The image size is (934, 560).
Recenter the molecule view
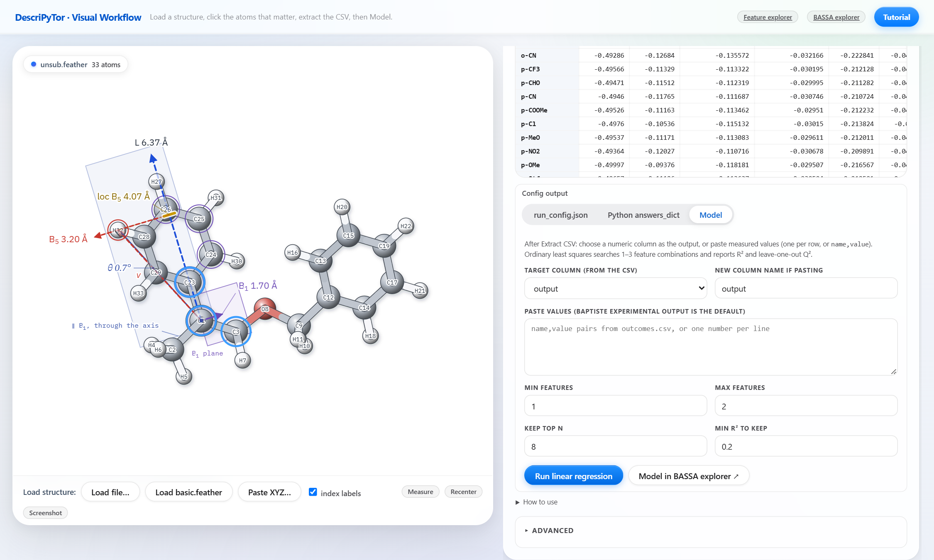click(463, 492)
